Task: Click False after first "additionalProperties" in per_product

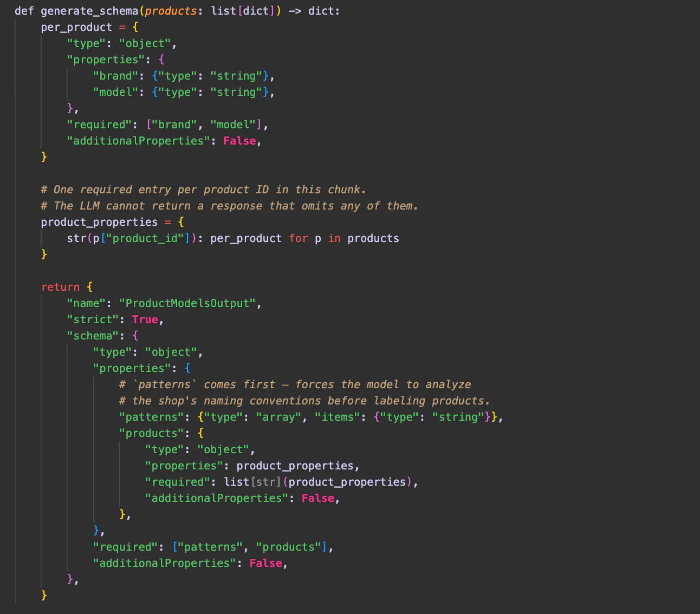Action: [x=239, y=141]
